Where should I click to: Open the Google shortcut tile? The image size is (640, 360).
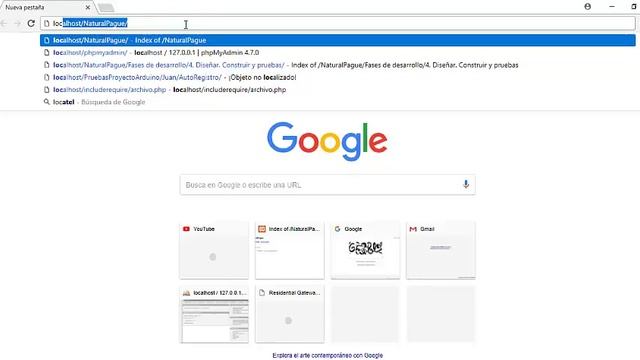click(x=365, y=250)
